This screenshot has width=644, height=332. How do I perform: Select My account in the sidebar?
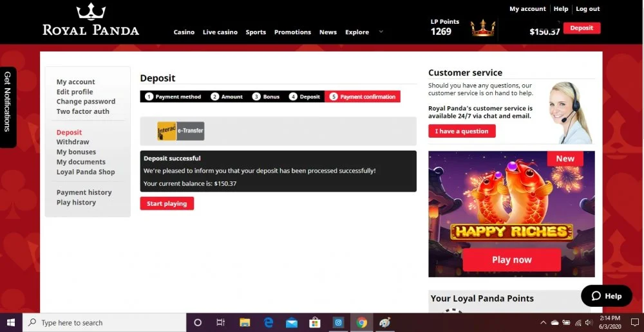coord(75,82)
